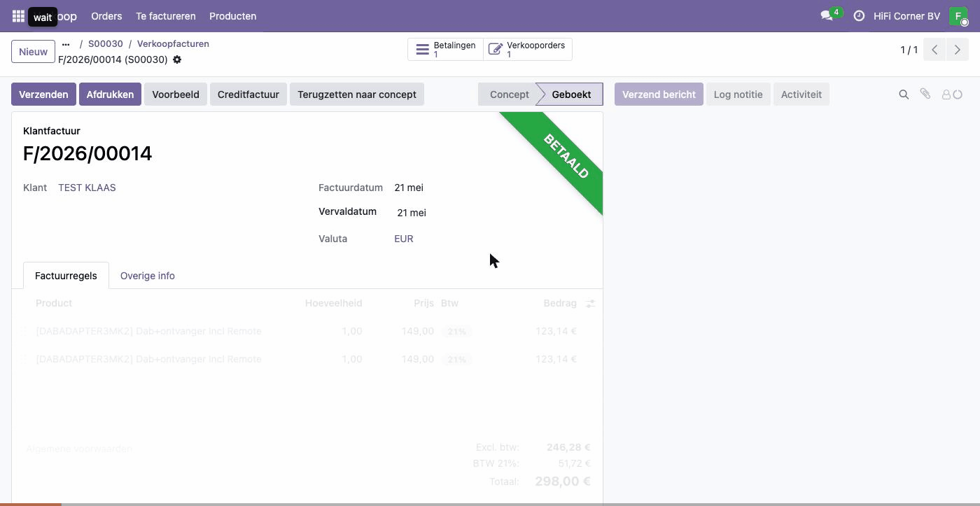Click the invoice number heading F/2026/00014
980x506 pixels.
pos(87,153)
